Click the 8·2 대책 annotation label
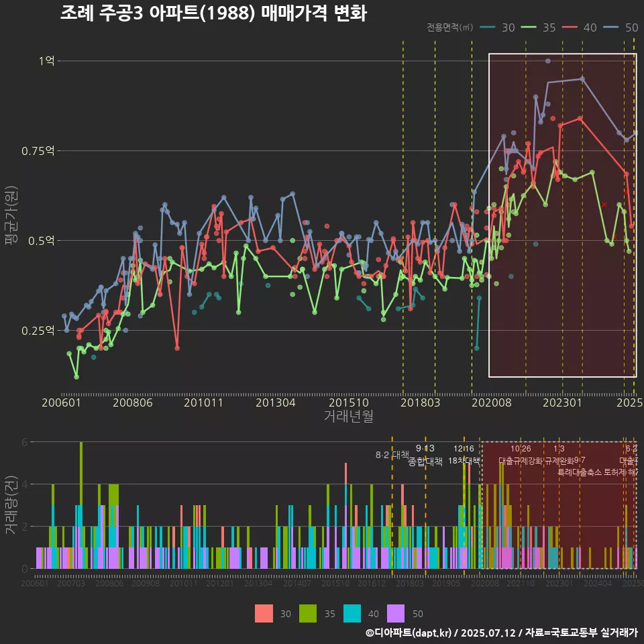Screen dimensions: 644x644 [392, 455]
